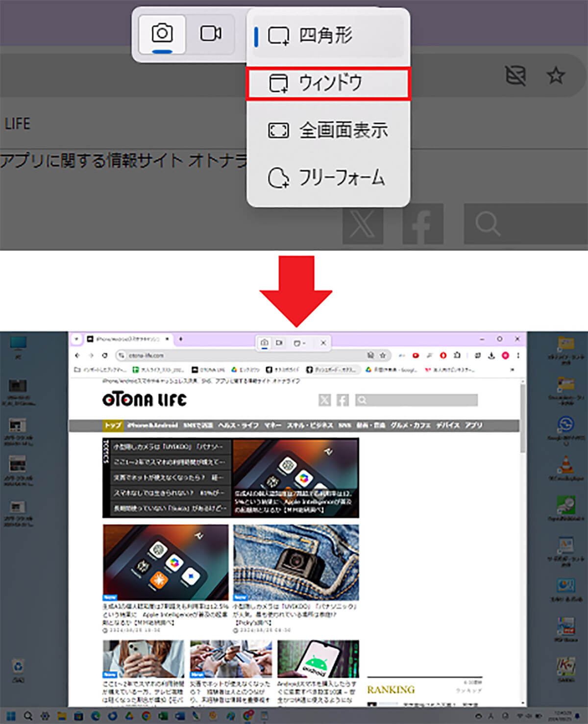Screen dimensions: 588x724
Task: Open the Chrome profile avatar
Action: pyautogui.click(x=505, y=355)
